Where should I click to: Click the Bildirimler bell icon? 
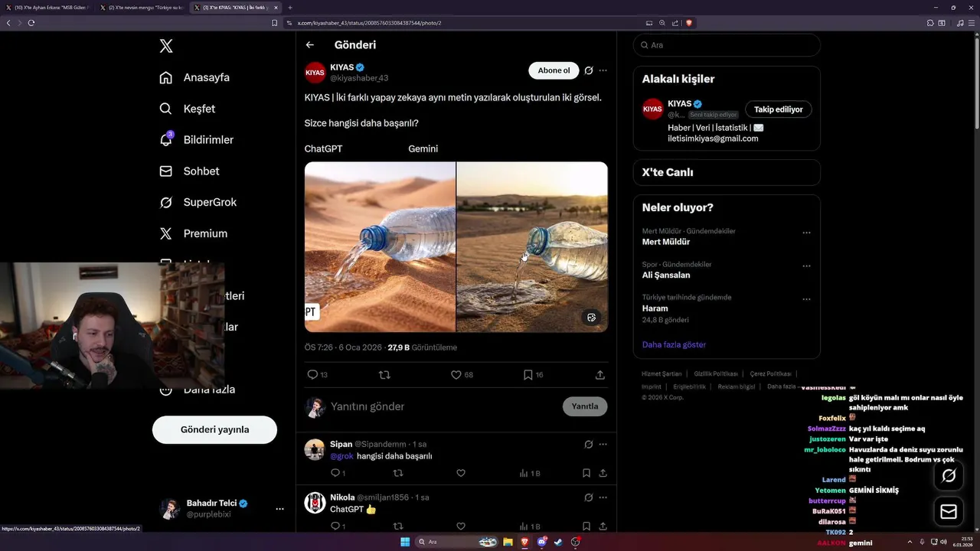165,140
